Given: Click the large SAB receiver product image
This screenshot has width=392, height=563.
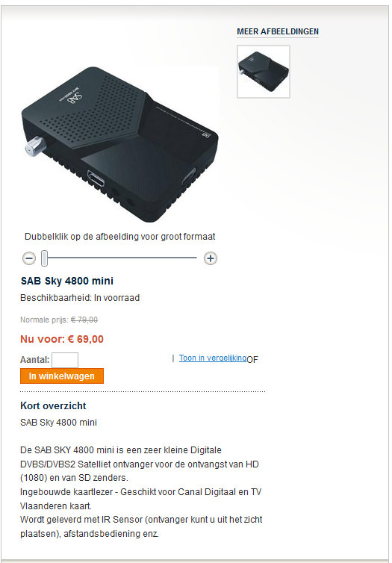Looking at the screenshot, I should point(120,144).
